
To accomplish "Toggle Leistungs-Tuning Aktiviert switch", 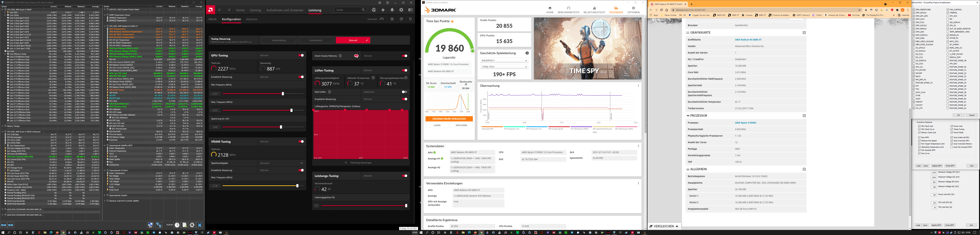I will [x=404, y=176].
